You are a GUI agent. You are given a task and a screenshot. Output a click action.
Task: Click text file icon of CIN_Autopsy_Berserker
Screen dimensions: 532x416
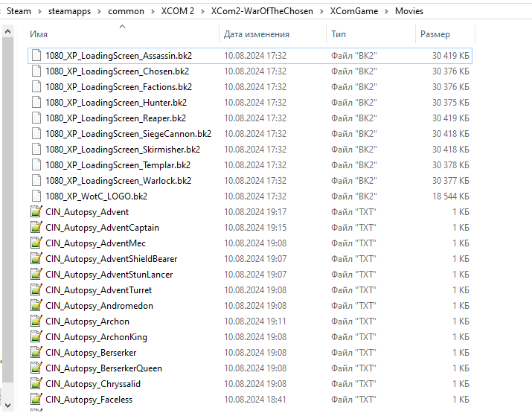[x=36, y=352]
